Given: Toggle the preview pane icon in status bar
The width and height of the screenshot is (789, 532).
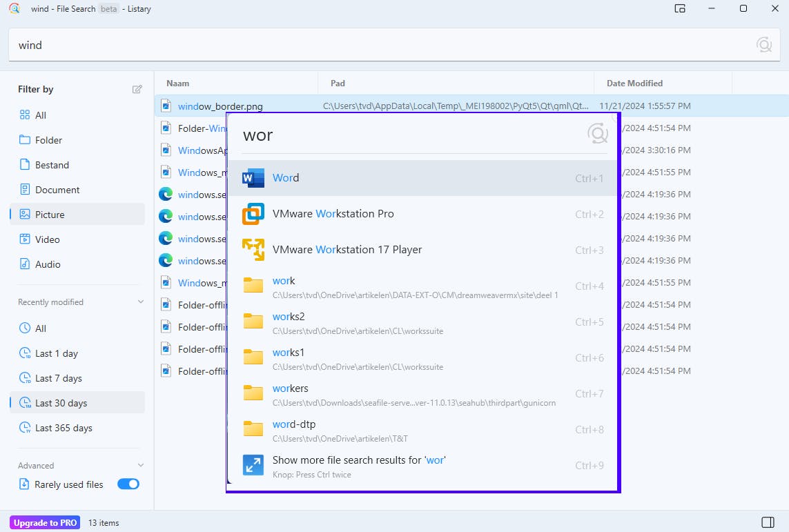Looking at the screenshot, I should [768, 522].
